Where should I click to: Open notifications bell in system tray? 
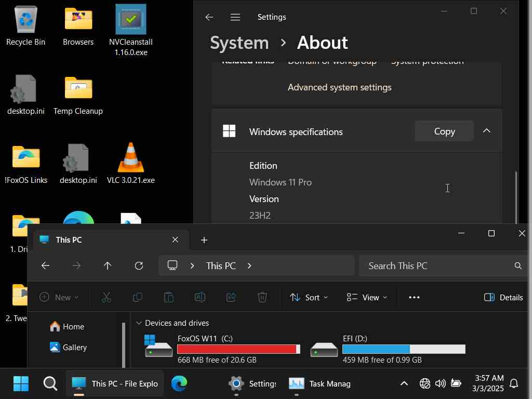514,384
